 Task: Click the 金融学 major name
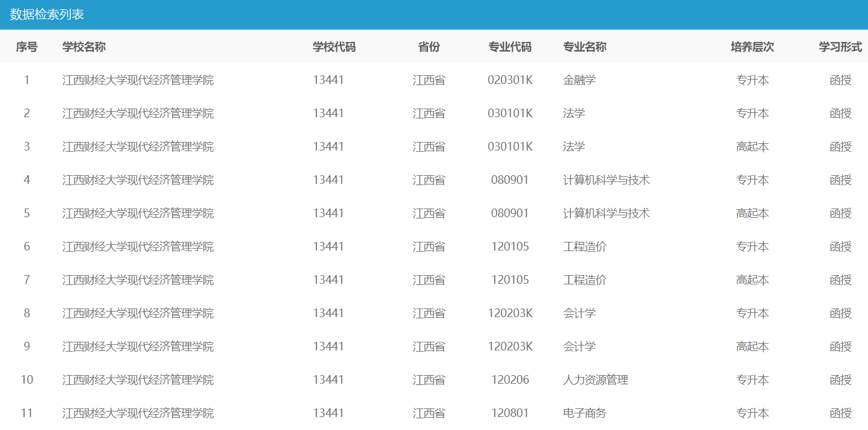[x=580, y=80]
